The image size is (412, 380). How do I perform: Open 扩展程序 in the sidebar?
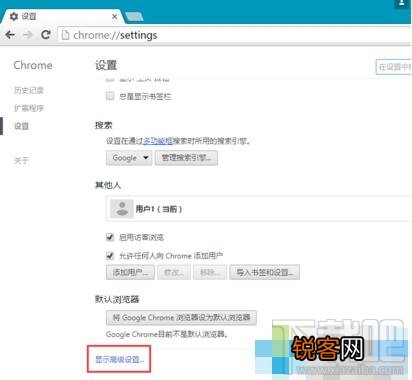(x=29, y=108)
